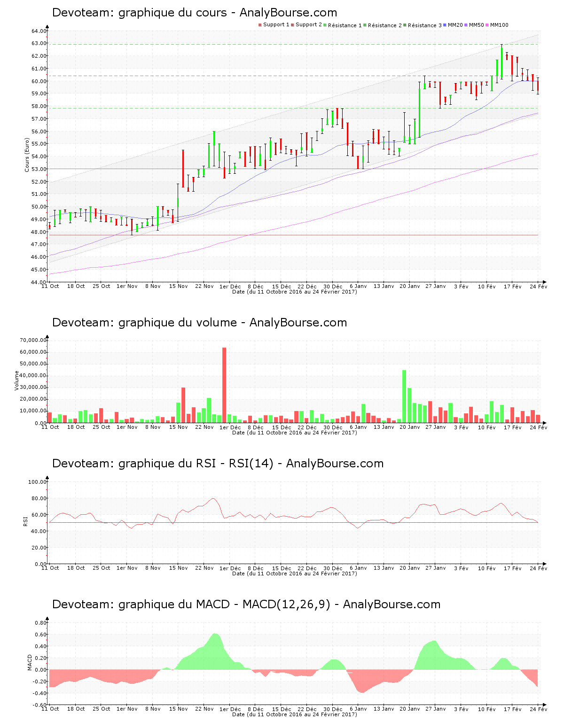Click the Support 1 legend color square
This screenshot has width=564, height=728.
[x=260, y=25]
